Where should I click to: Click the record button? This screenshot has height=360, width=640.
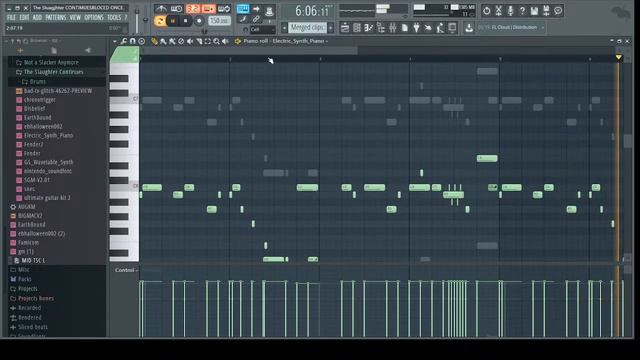pyautogui.click(x=199, y=20)
